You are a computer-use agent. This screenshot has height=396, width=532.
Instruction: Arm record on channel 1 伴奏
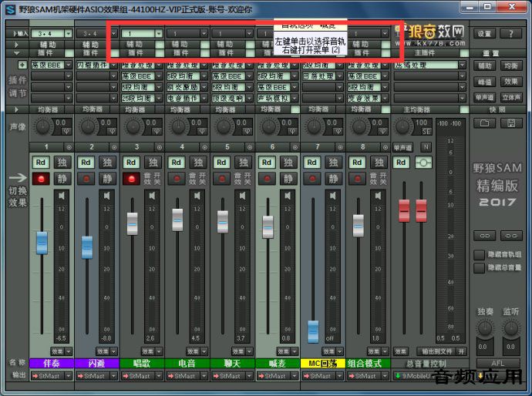tap(41, 179)
